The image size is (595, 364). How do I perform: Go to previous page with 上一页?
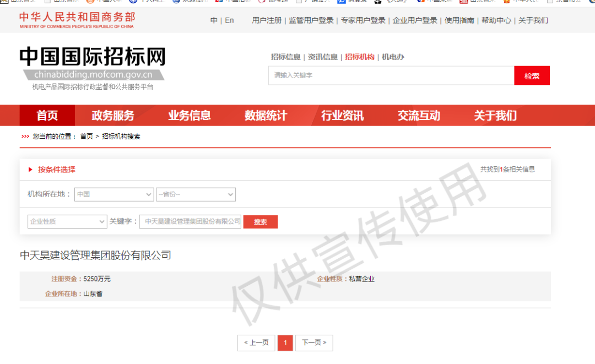(256, 343)
